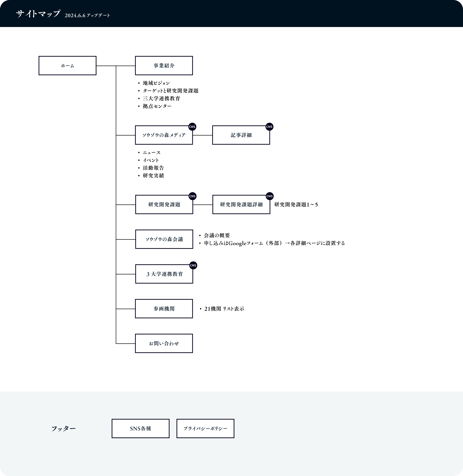Click the 拠点センター bullet item
The width and height of the screenshot is (463, 476).
pyautogui.click(x=157, y=106)
